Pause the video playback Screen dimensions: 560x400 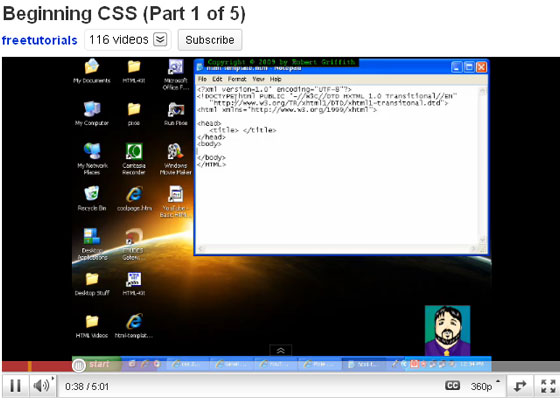(15, 386)
